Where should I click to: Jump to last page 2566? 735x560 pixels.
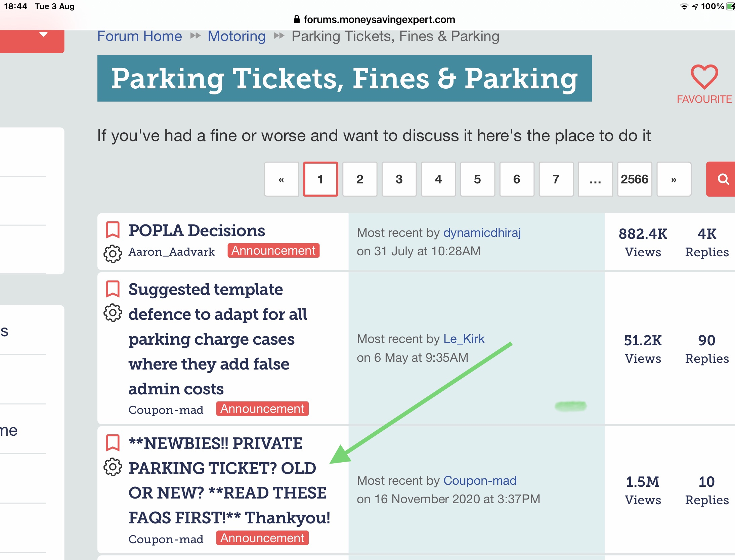[x=634, y=179]
